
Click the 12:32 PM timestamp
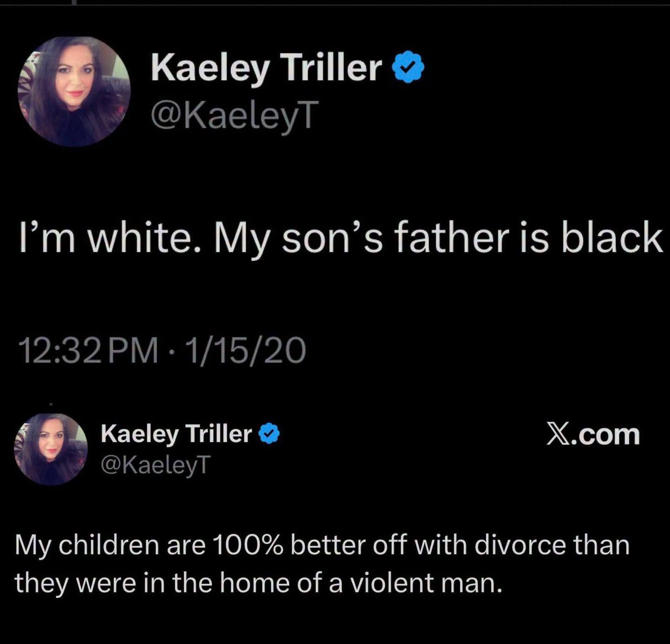pyautogui.click(x=88, y=350)
